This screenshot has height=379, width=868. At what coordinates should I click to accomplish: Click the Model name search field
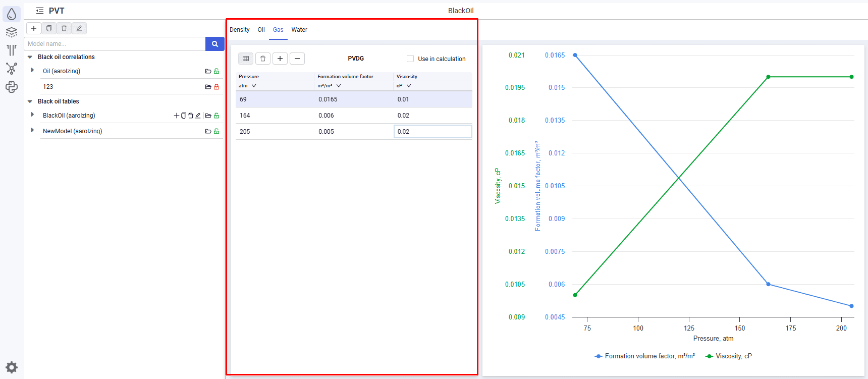point(115,44)
